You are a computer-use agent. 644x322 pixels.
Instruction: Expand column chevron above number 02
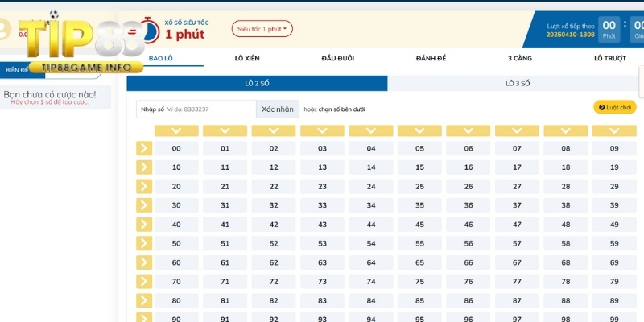274,130
